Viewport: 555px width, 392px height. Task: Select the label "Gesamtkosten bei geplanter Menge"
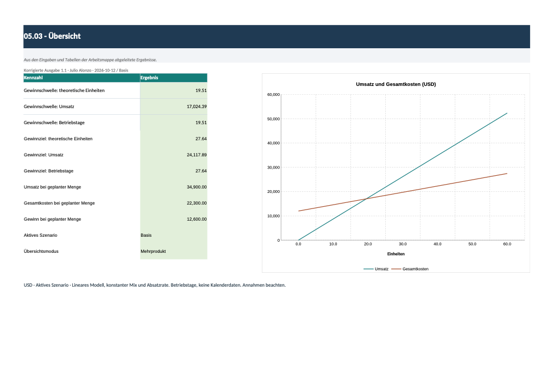pos(59,203)
